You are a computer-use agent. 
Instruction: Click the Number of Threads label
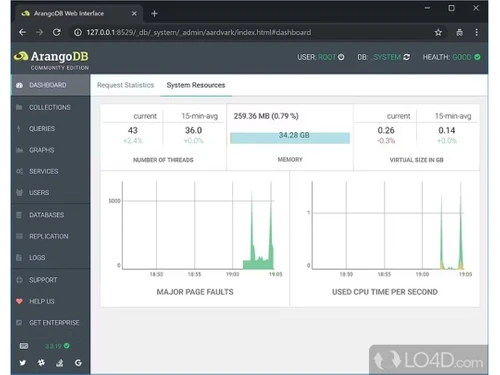pyautogui.click(x=163, y=160)
